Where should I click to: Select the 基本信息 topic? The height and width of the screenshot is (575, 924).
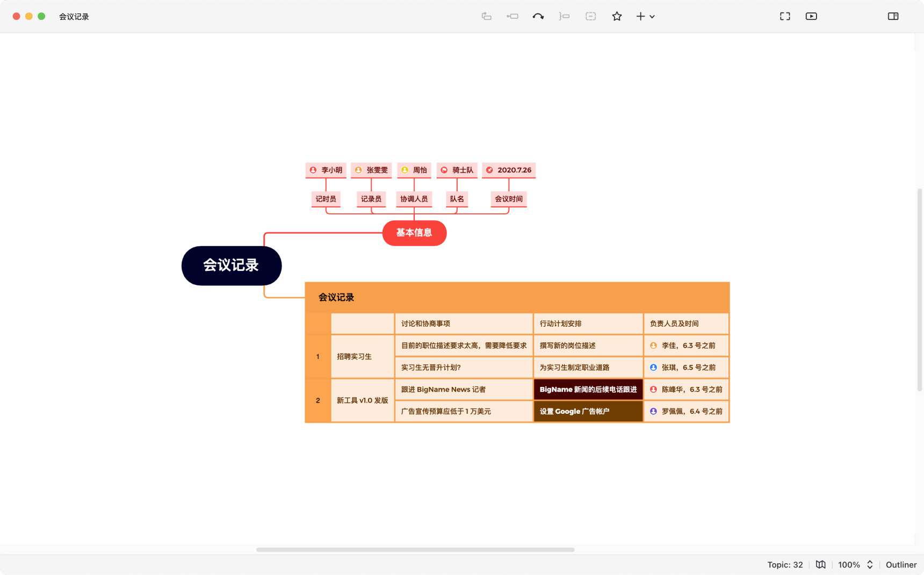(414, 233)
